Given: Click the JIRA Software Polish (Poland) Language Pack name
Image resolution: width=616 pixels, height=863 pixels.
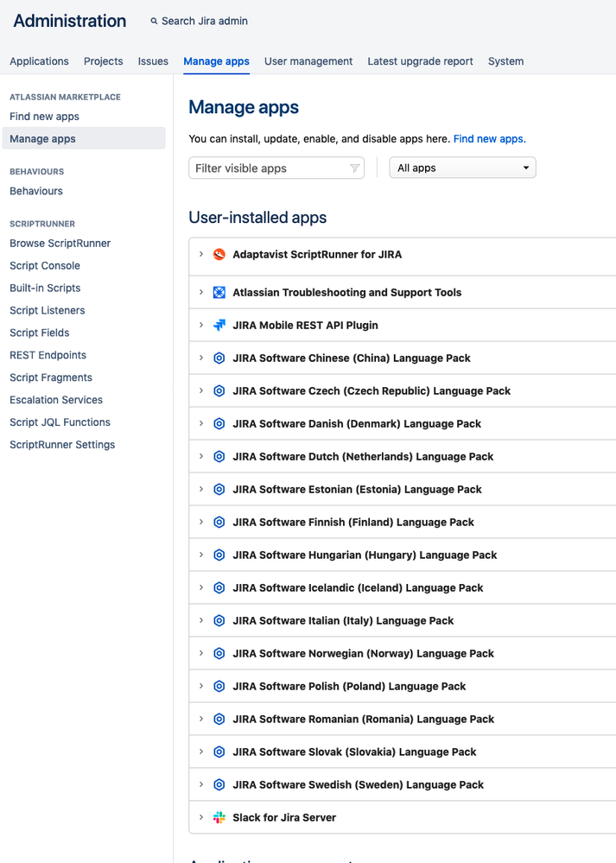Looking at the screenshot, I should point(349,686).
